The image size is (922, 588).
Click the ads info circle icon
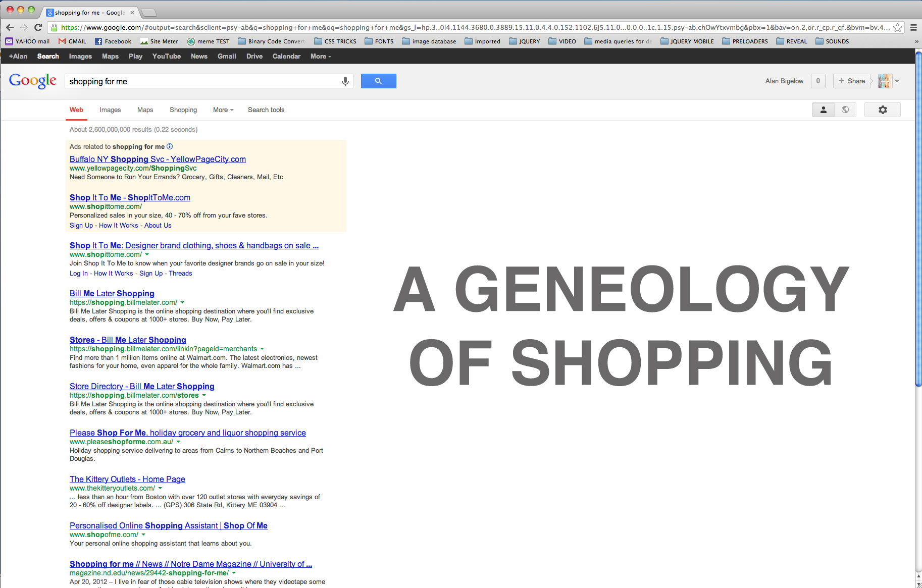pos(170,146)
